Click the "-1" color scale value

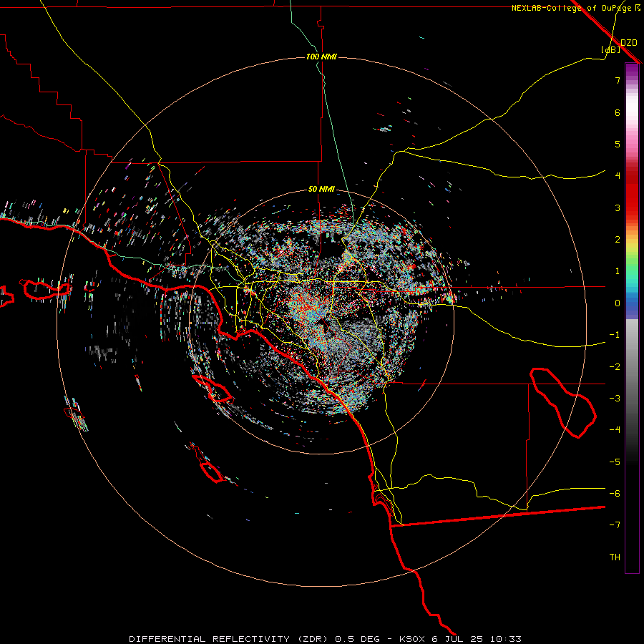tap(615, 335)
